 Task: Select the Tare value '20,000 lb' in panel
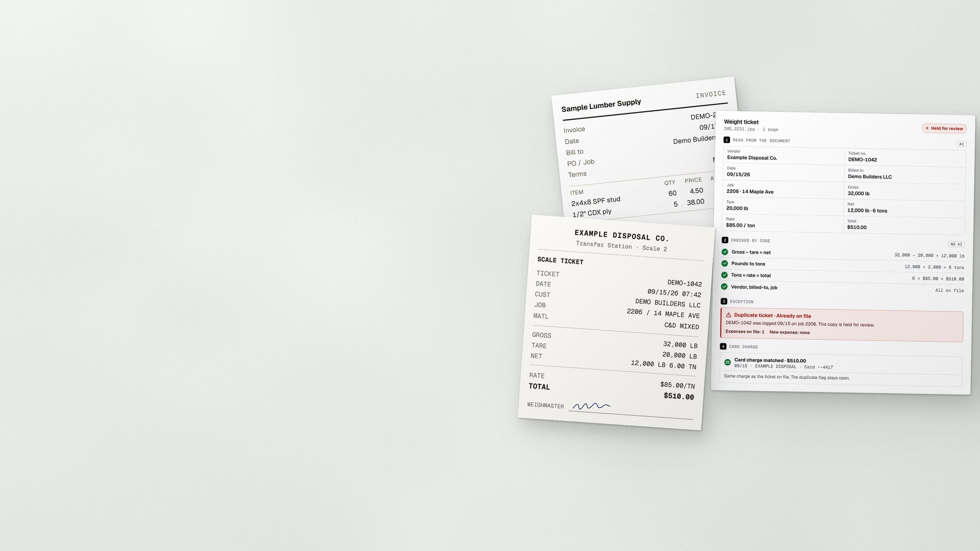point(737,208)
